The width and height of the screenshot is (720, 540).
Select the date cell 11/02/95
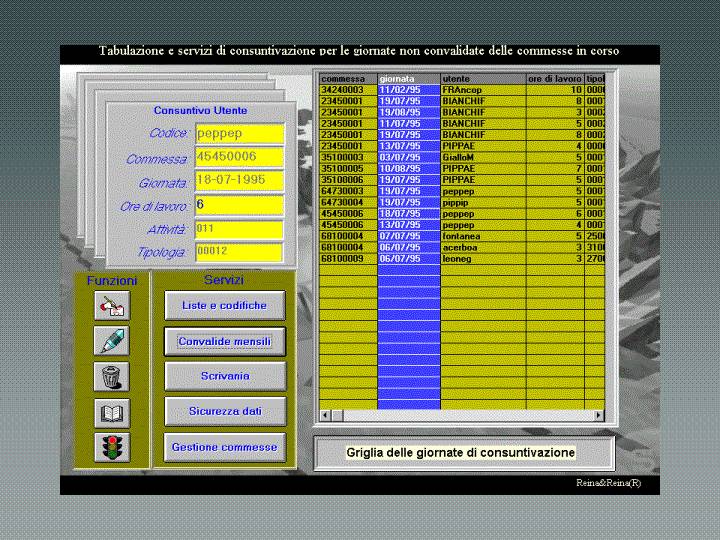(409, 90)
